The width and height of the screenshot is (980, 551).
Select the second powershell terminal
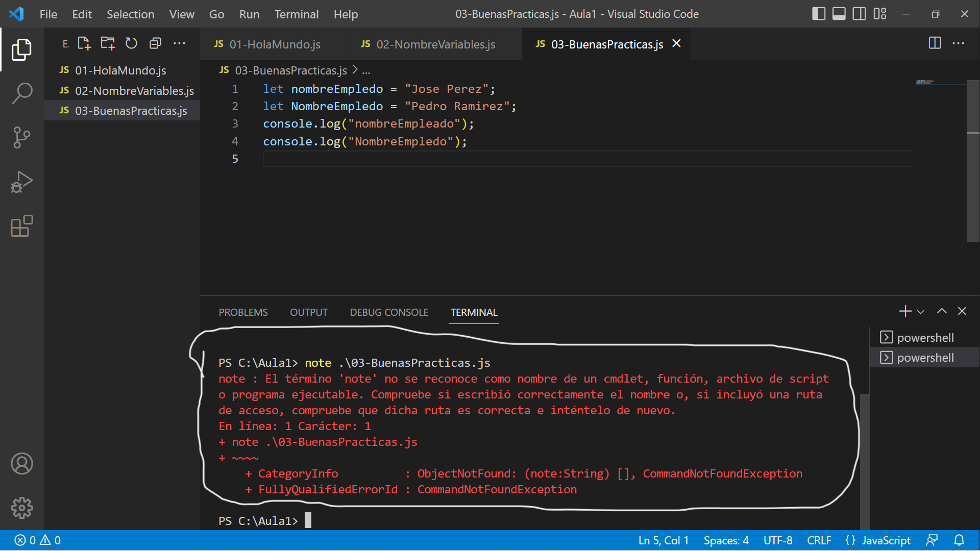point(924,358)
